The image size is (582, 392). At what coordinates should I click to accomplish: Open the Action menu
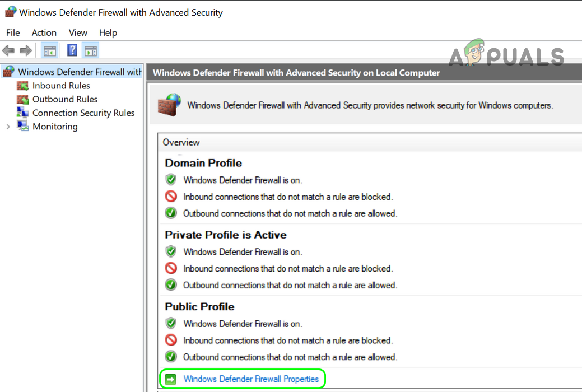[x=44, y=32]
